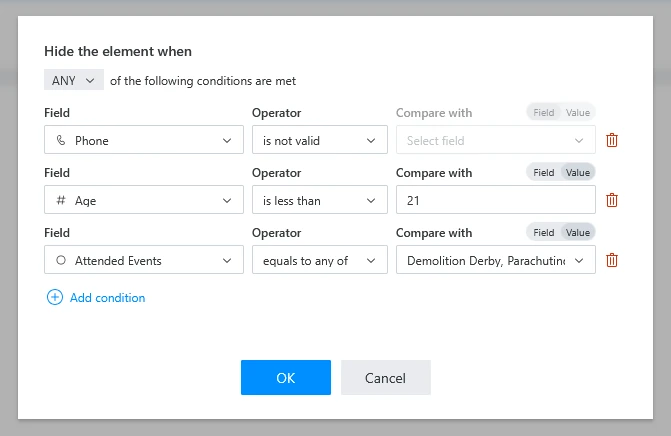Switch Phone row compare mode to Value
The image size is (671, 436).
pyautogui.click(x=578, y=113)
